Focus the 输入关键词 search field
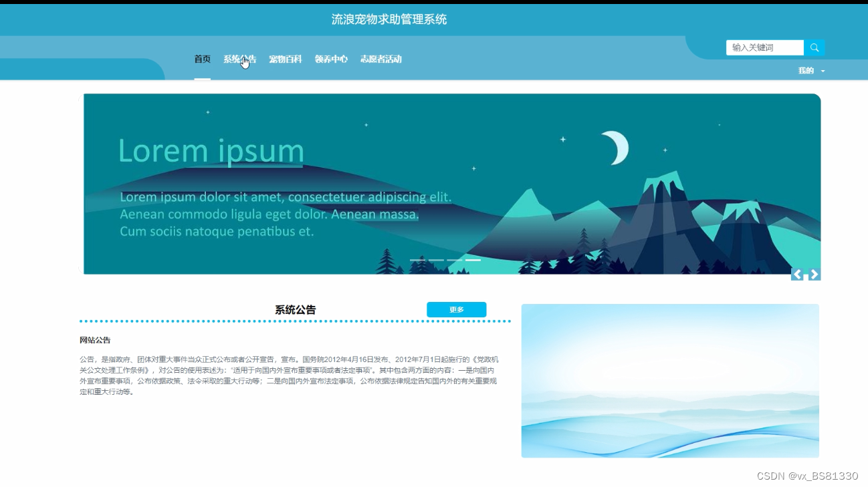The width and height of the screenshot is (868, 487). click(x=765, y=47)
